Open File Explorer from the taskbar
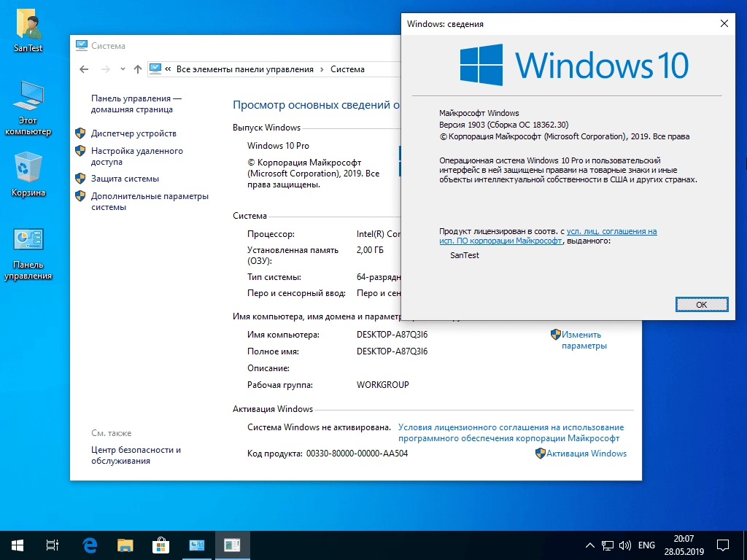The height and width of the screenshot is (560, 747). (125, 545)
